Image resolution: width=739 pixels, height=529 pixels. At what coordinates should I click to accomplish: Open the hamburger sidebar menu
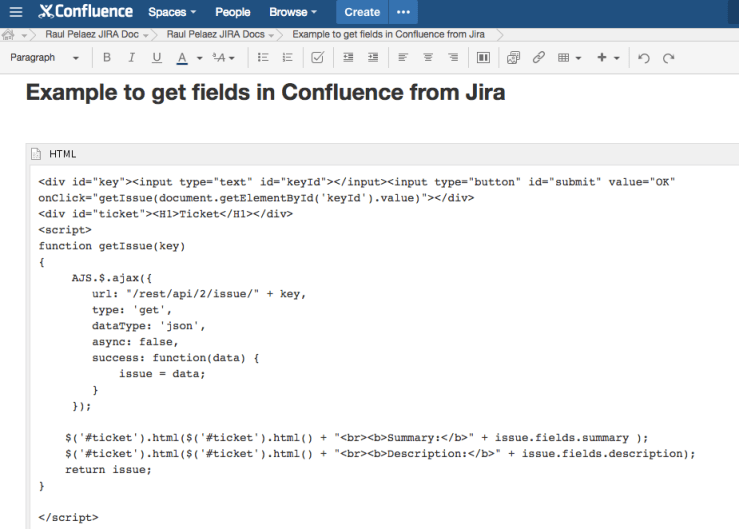coord(14,12)
